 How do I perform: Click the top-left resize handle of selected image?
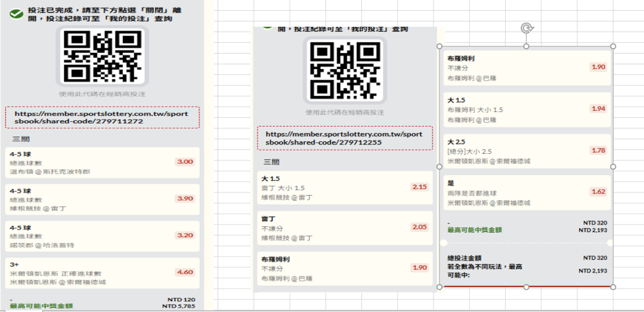point(439,46)
